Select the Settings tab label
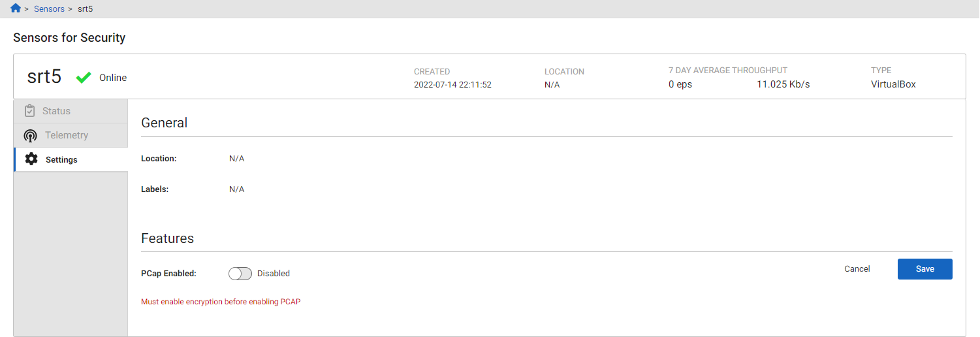 point(61,160)
